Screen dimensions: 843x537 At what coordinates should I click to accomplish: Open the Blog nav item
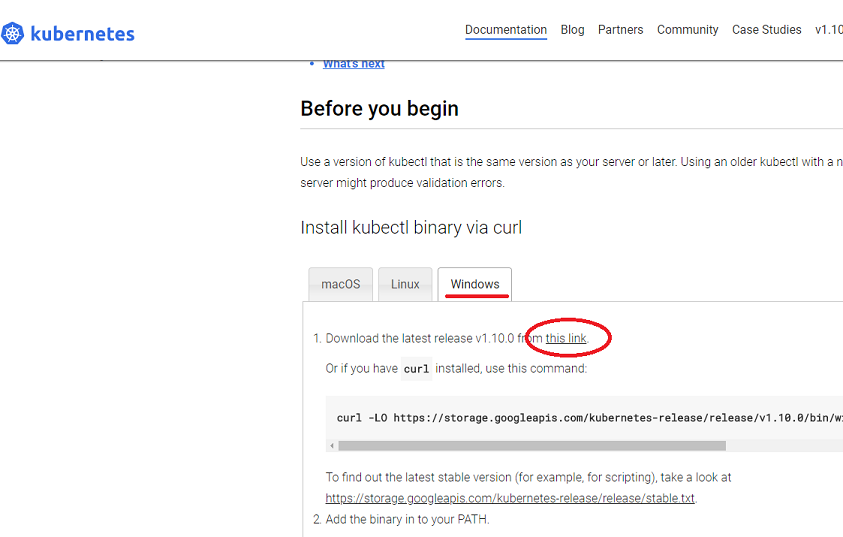pyautogui.click(x=573, y=30)
